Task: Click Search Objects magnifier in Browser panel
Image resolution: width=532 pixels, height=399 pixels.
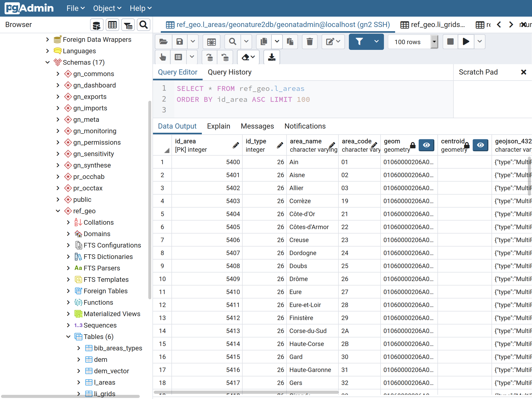Action: pyautogui.click(x=143, y=25)
